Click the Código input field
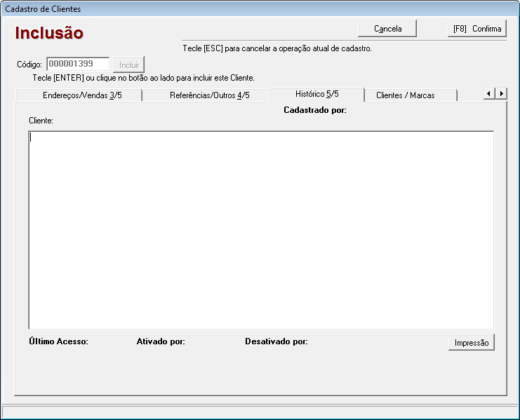520x420 pixels. [x=78, y=64]
